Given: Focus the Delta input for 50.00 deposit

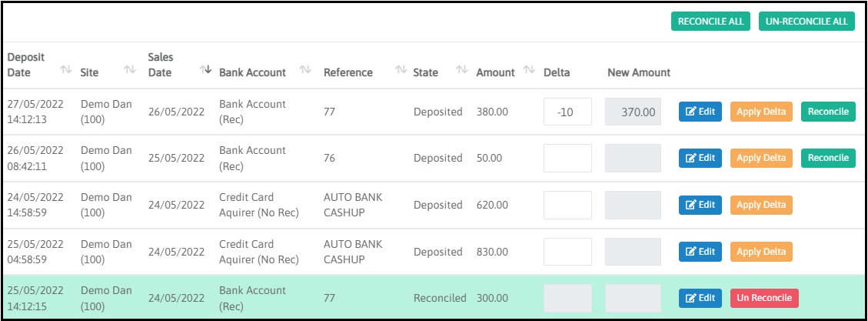Looking at the screenshot, I should [567, 158].
